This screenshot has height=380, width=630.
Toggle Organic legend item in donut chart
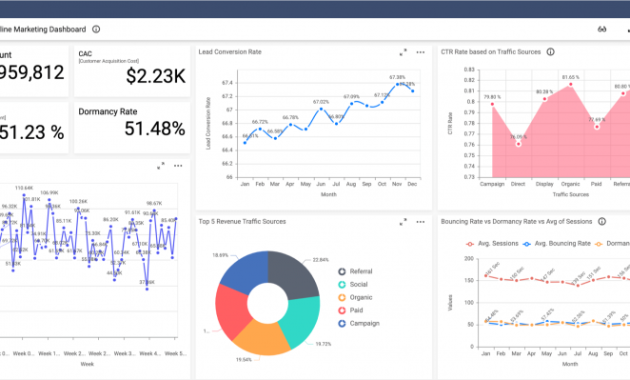pos(355,297)
